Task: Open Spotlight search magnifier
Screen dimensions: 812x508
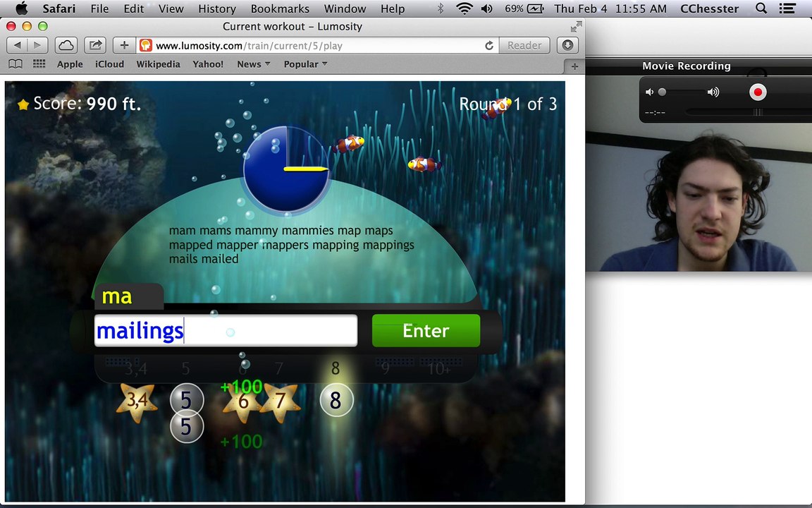Action: (761, 8)
